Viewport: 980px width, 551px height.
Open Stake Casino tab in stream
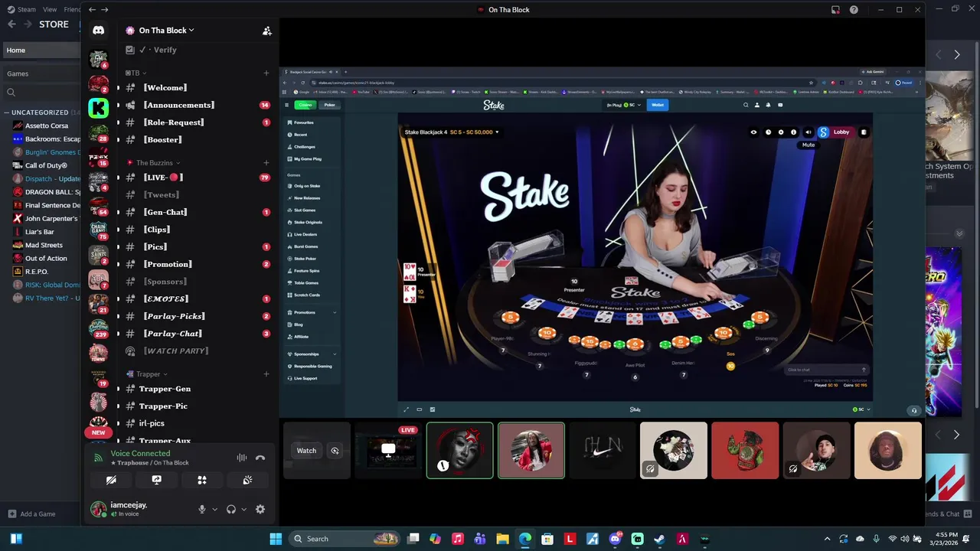point(305,105)
